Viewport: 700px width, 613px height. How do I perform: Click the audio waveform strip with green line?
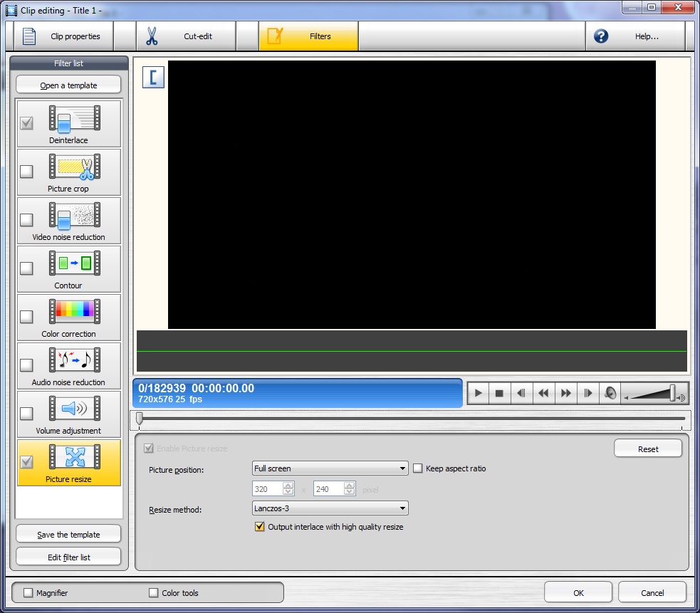tap(412, 351)
